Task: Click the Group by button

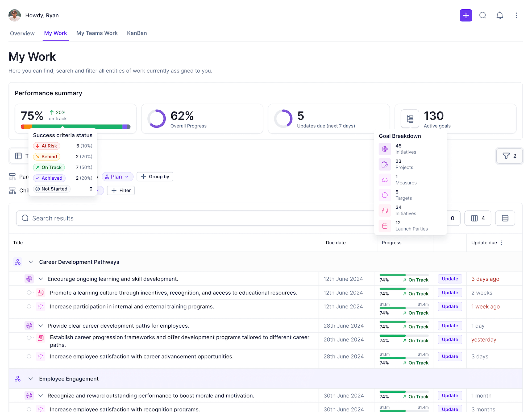Action: click(x=155, y=177)
